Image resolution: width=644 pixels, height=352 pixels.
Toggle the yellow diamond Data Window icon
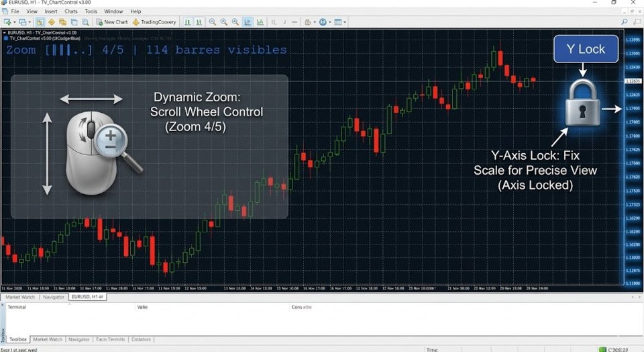pos(52,21)
